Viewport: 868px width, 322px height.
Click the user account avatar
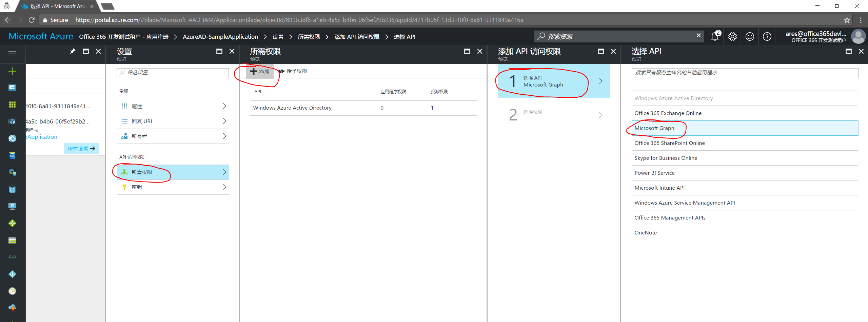click(x=858, y=36)
